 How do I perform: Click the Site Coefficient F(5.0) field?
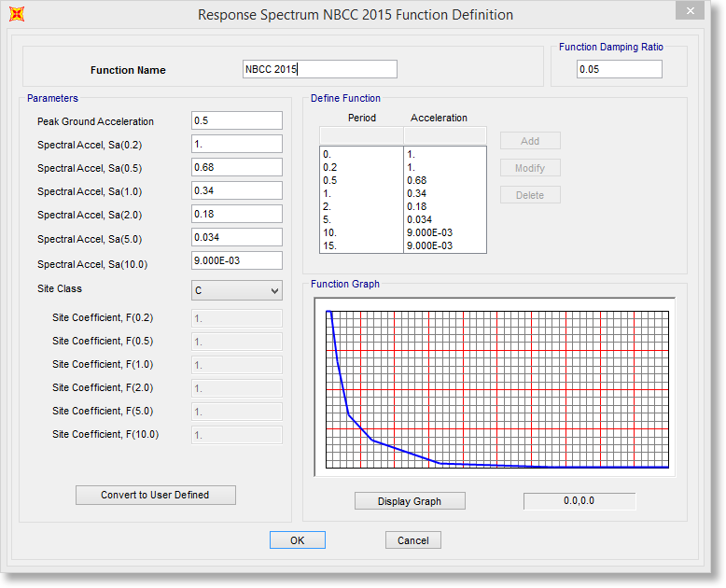click(x=237, y=412)
